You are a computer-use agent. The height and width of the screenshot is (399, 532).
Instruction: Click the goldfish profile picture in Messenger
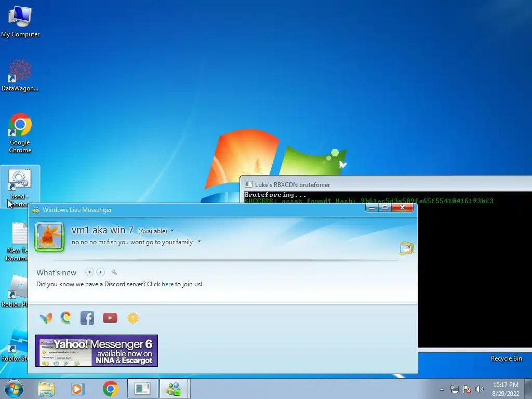pos(49,236)
